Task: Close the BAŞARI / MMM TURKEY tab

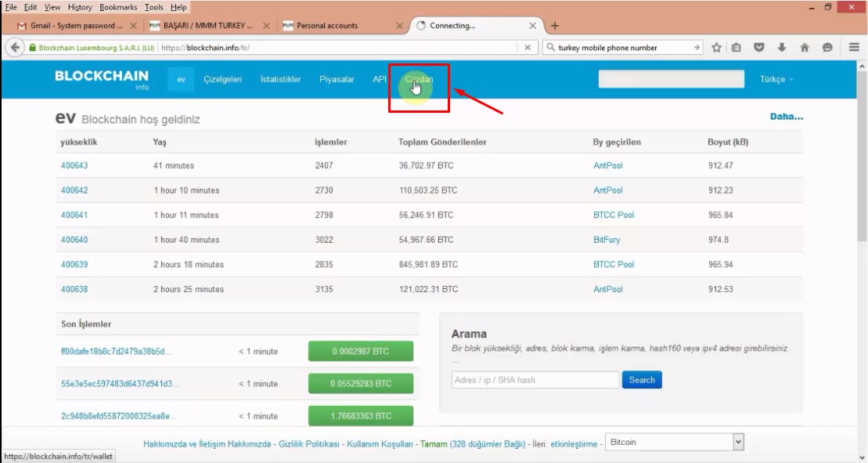Action: pos(266,26)
